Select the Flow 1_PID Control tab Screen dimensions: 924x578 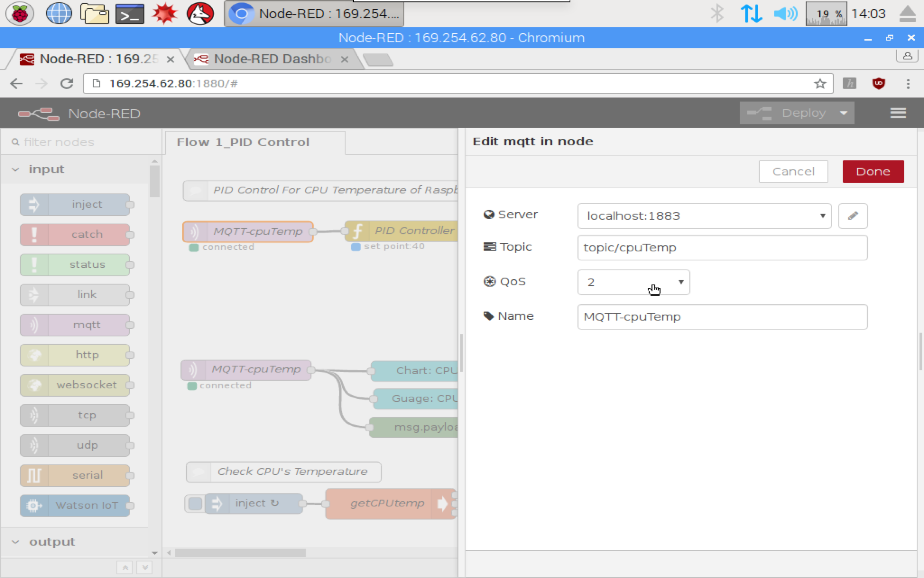[x=255, y=143]
